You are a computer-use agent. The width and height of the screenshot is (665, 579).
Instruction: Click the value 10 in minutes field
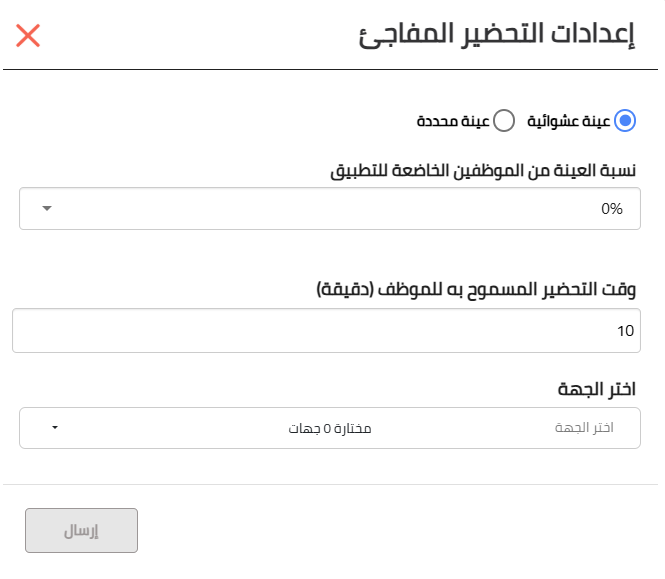[625, 331]
